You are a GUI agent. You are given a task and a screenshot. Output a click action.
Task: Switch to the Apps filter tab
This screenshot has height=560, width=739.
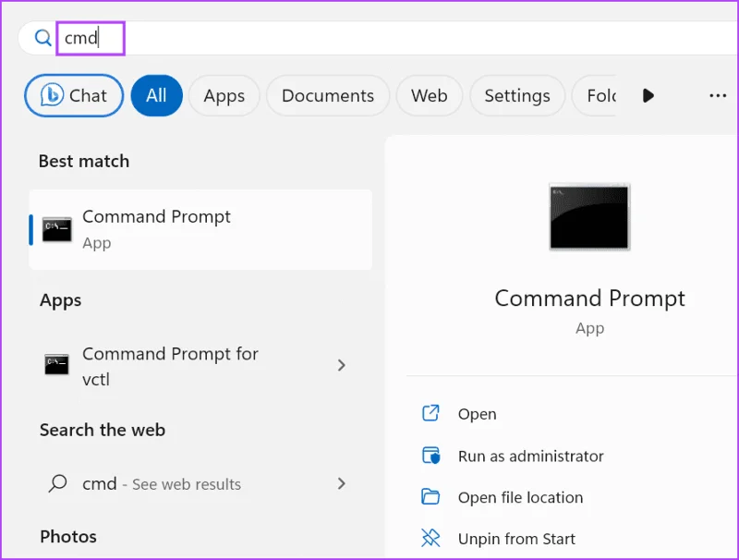pyautogui.click(x=224, y=96)
